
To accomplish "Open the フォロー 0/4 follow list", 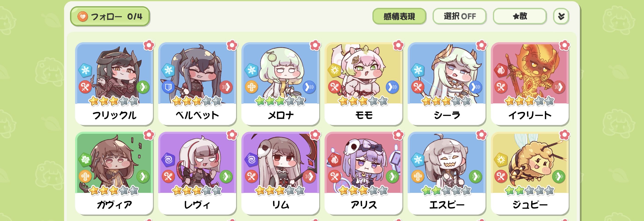I will click(x=110, y=16).
